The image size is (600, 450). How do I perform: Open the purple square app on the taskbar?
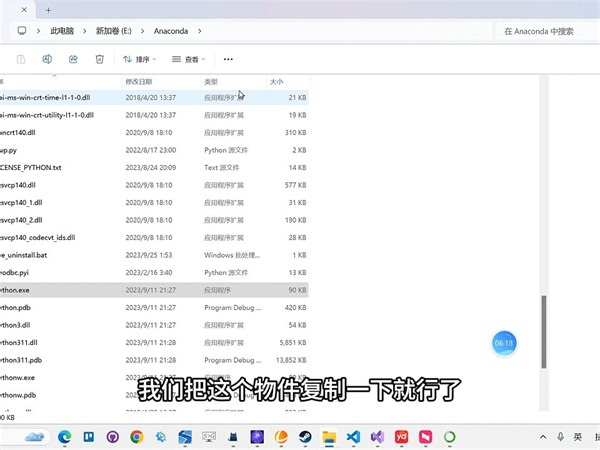pos(257,437)
